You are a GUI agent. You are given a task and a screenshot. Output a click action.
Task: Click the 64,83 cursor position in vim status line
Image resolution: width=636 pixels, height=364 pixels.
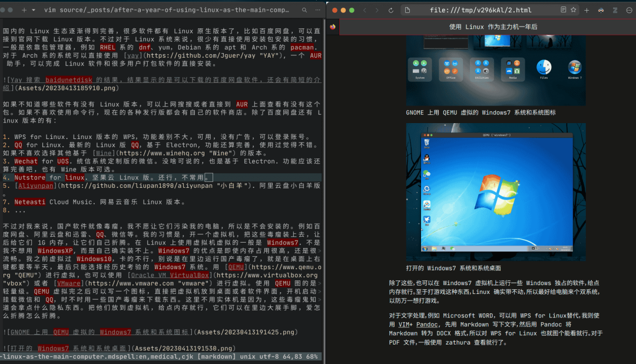point(293,356)
